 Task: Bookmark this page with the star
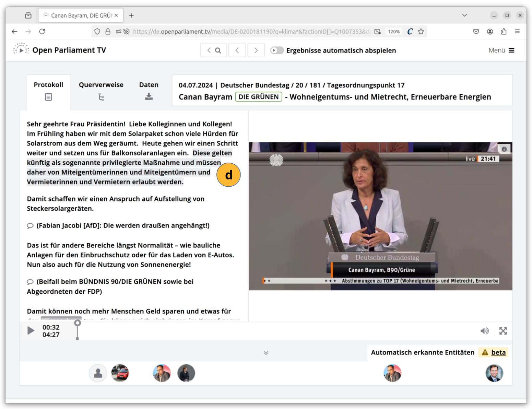421,32
